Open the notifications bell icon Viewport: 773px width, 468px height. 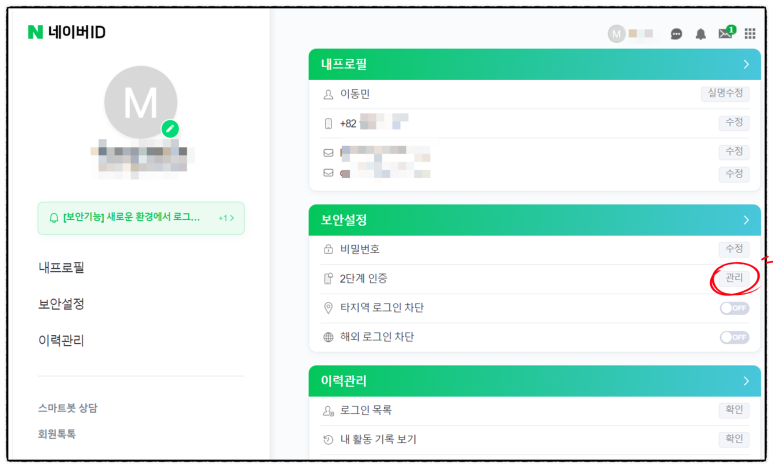tap(701, 34)
